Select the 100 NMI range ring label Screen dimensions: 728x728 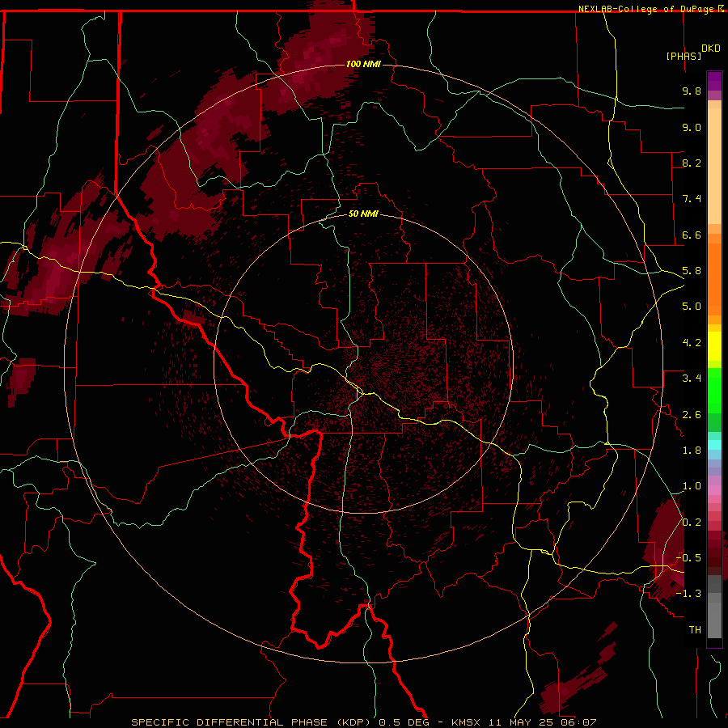click(x=363, y=64)
